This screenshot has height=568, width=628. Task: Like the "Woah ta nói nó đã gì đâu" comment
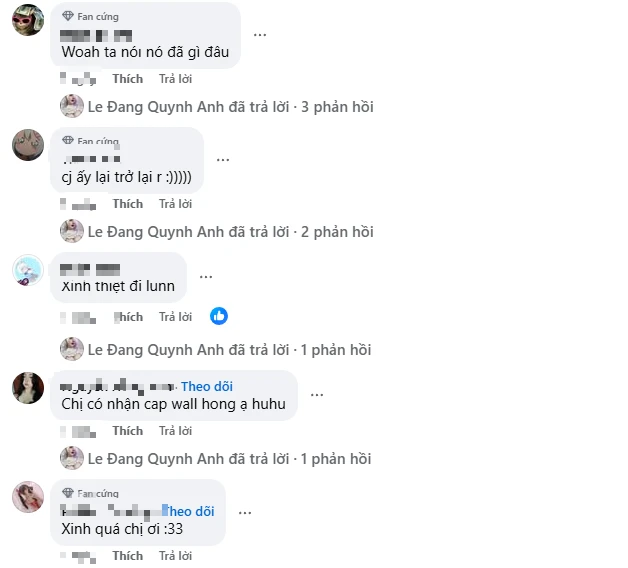pyautogui.click(x=128, y=79)
